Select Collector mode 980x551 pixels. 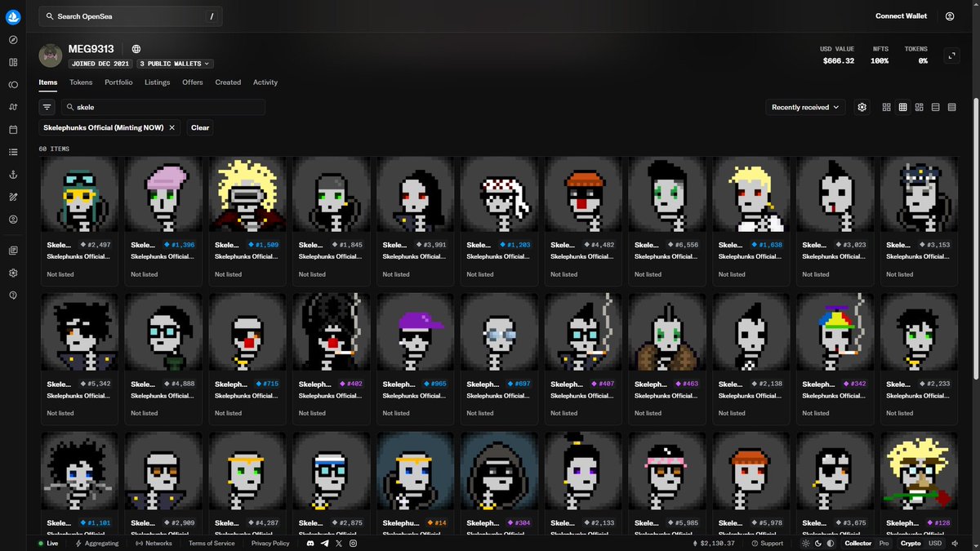tap(858, 543)
